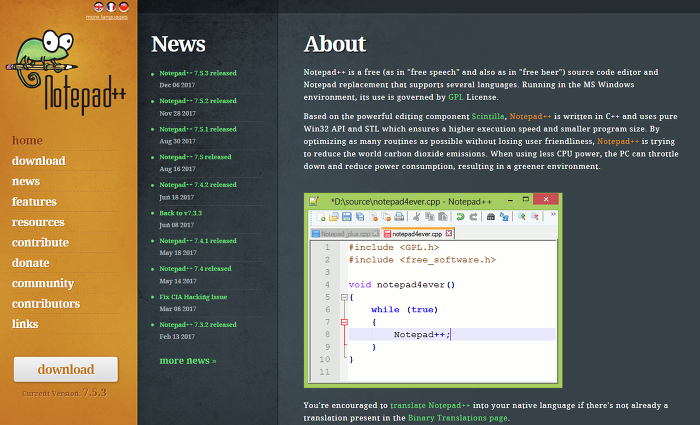The height and width of the screenshot is (425, 700).
Task: Click Zoom In icon in screenshot toolbar
Action: [521, 217]
